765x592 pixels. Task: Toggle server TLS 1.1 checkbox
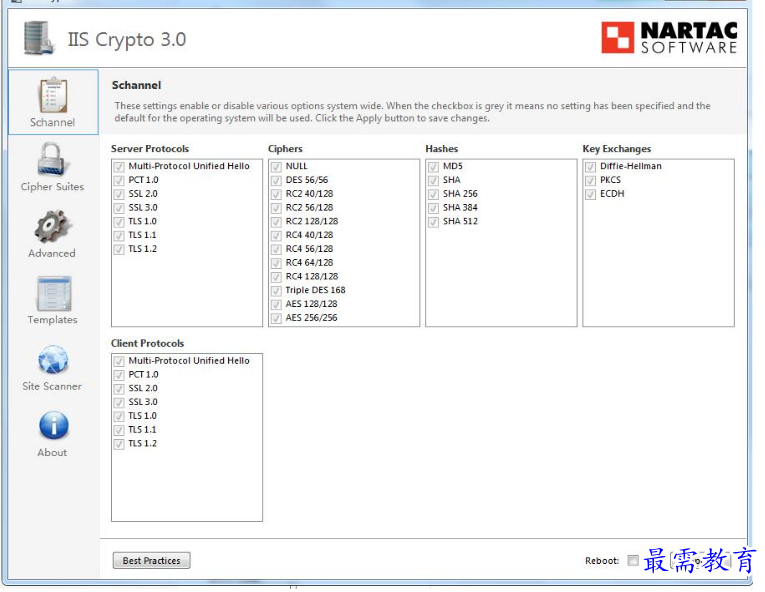pyautogui.click(x=119, y=235)
